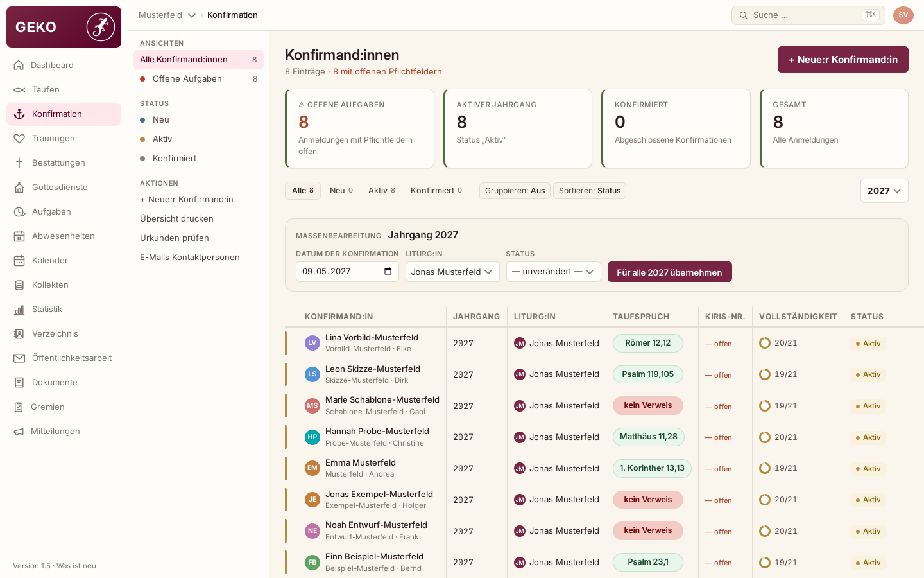Screen dimensions: 924x578
Task: Click the bar chart icon for Statistik
Action: click(19, 310)
